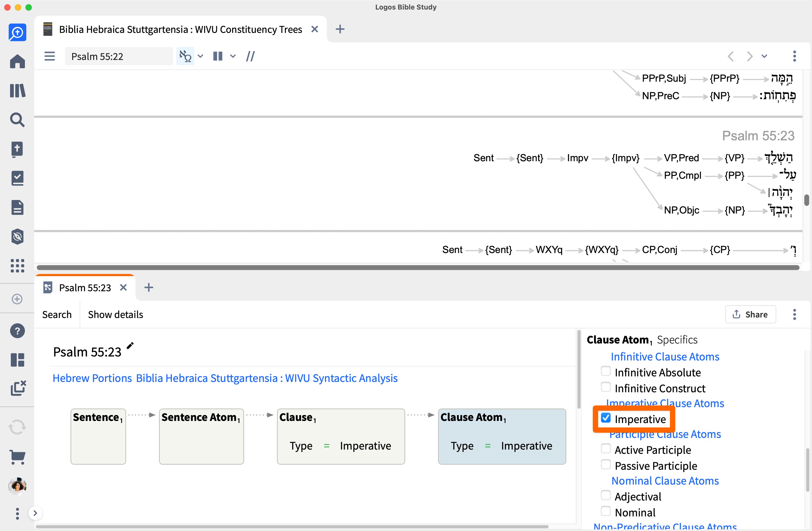This screenshot has height=531, width=812.
Task: Uncheck the Imperative checkbox
Action: 606,418
